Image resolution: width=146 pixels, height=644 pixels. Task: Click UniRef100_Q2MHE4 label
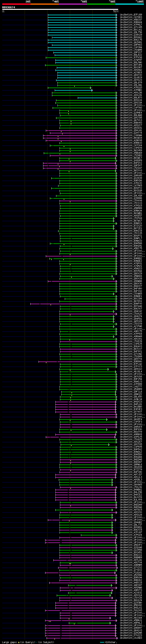[x=131, y=113]
